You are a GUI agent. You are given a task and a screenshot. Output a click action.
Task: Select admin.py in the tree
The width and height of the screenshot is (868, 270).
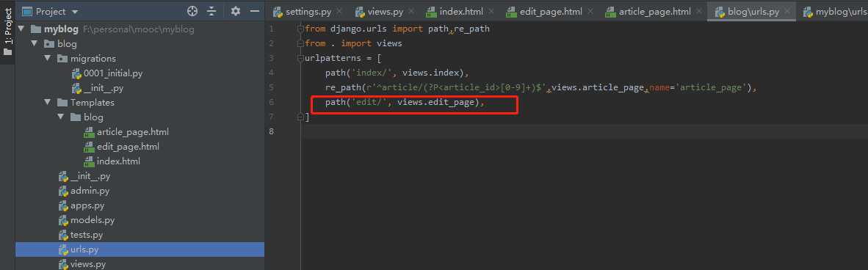pos(90,191)
